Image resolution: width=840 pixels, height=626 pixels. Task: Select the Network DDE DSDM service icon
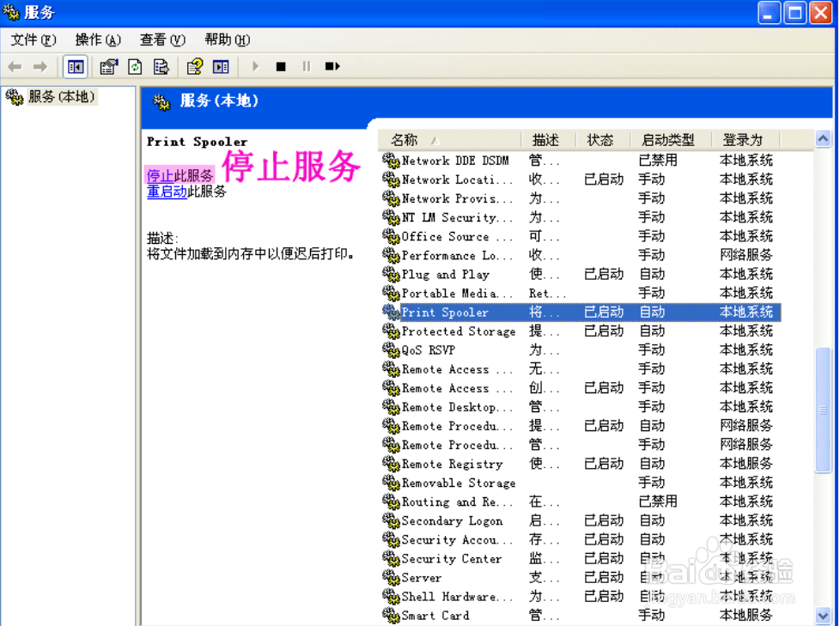[391, 160]
